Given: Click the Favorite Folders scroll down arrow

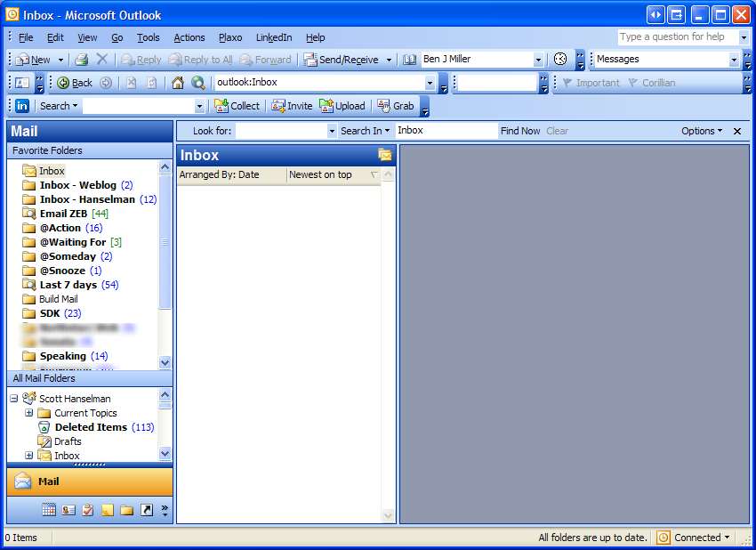Looking at the screenshot, I should (165, 362).
